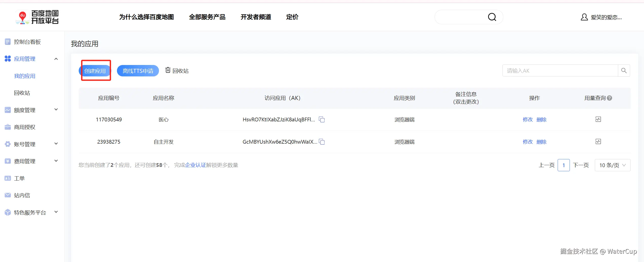644x262 pixels.
Task: Open 为什么选择百度地图 in top navigation
Action: [x=147, y=17]
